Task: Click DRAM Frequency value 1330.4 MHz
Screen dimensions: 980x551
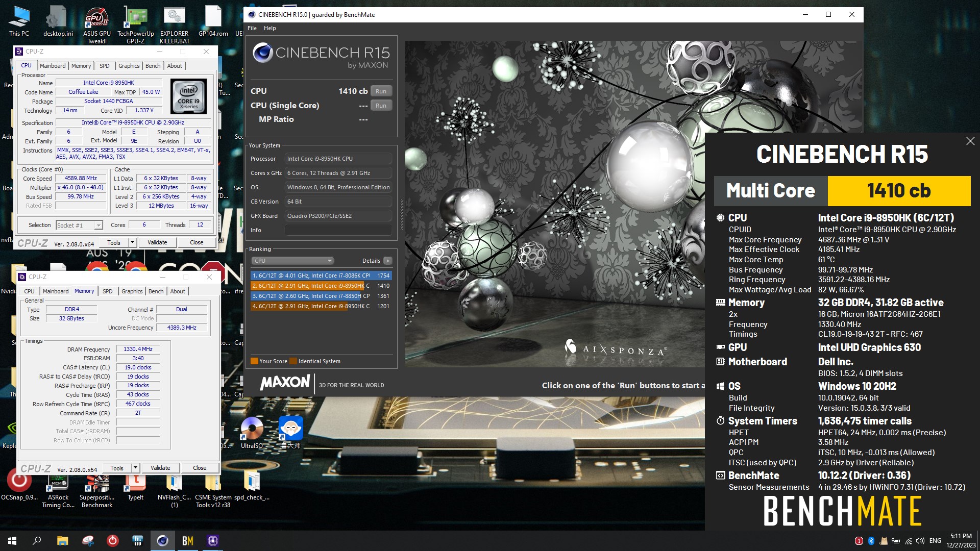Action: 138,349
